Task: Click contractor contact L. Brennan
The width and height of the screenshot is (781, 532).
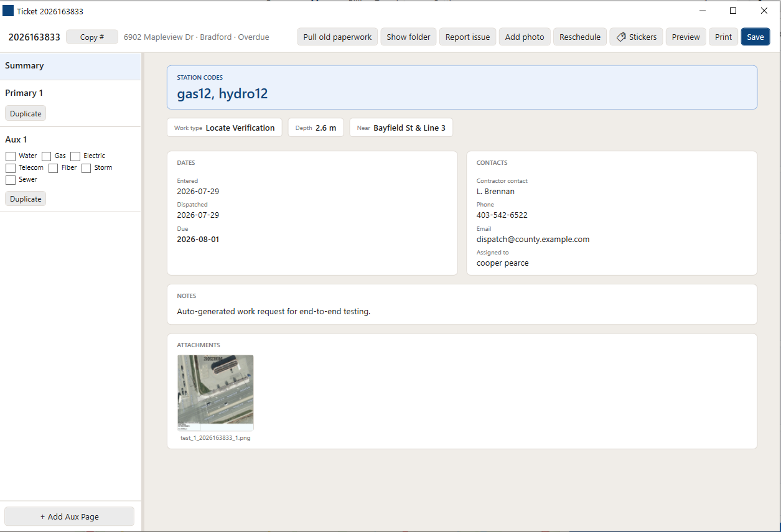Action: (x=495, y=192)
